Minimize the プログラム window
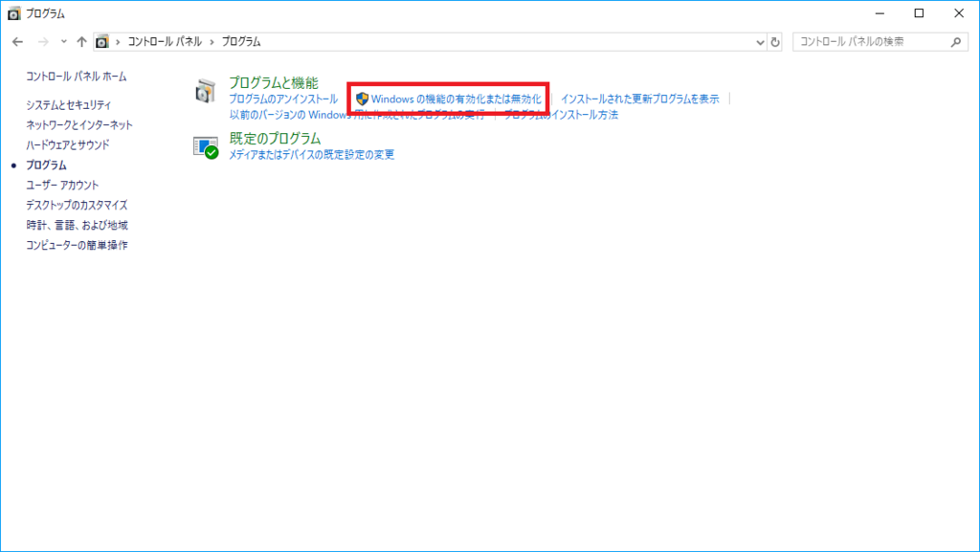The width and height of the screenshot is (980, 552). [x=880, y=13]
